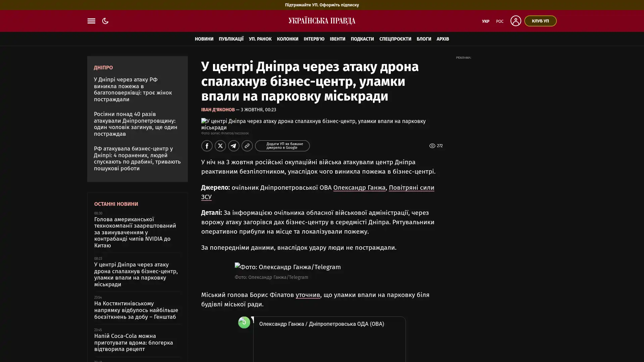Open Coca-Cola homemade recipe news

(x=133, y=343)
